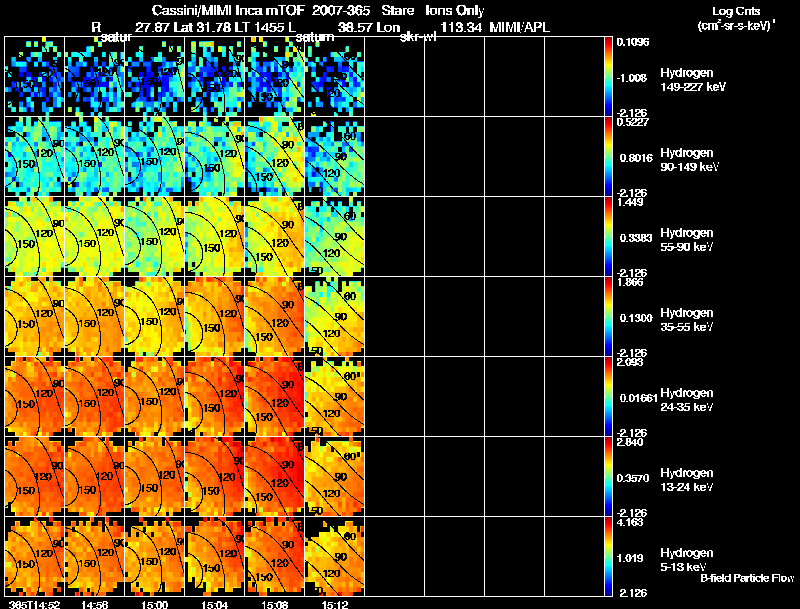Image resolution: width=800 pixels, height=609 pixels.
Task: Select the 149-227 keV image at 15:12
Action: pyautogui.click(x=335, y=77)
